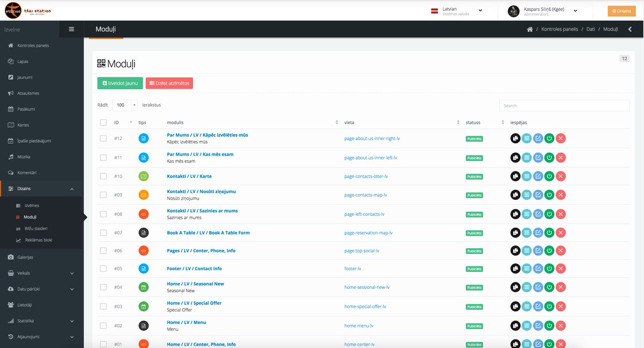Click the Publicēts status badge in row #12
Viewport: 644px width, 348px height.
coord(474,139)
